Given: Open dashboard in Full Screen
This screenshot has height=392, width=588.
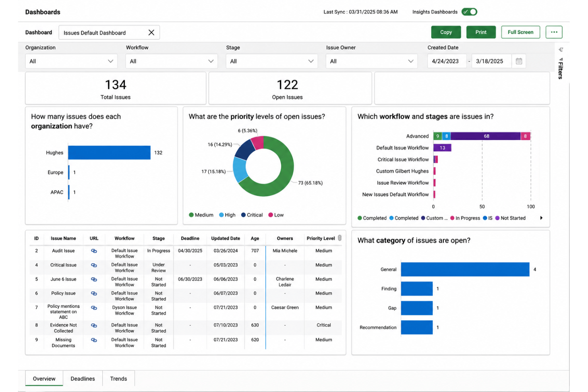Looking at the screenshot, I should [520, 32].
